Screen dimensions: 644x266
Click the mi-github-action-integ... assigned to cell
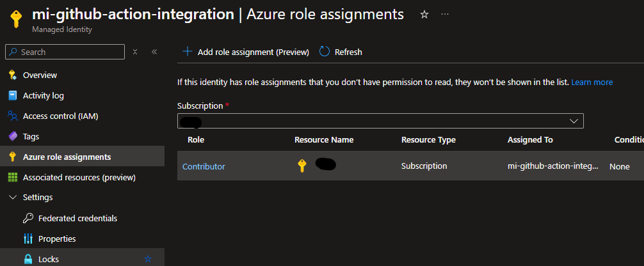tap(553, 166)
